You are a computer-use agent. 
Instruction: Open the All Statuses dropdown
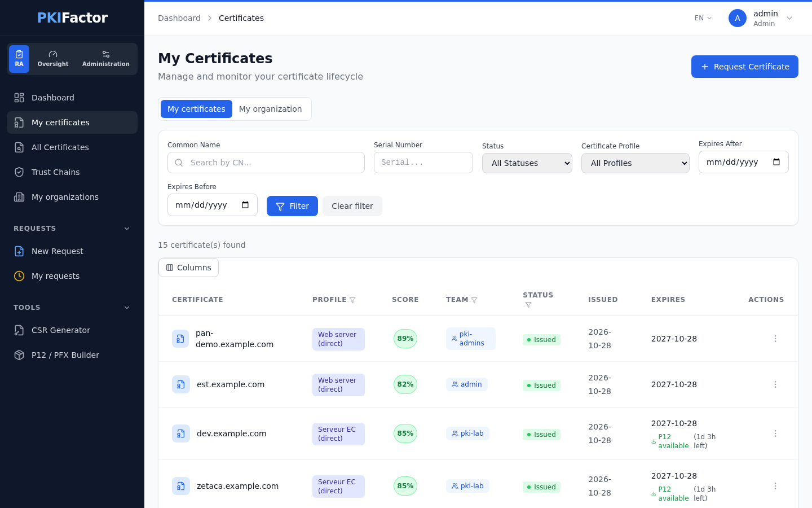[x=527, y=163]
